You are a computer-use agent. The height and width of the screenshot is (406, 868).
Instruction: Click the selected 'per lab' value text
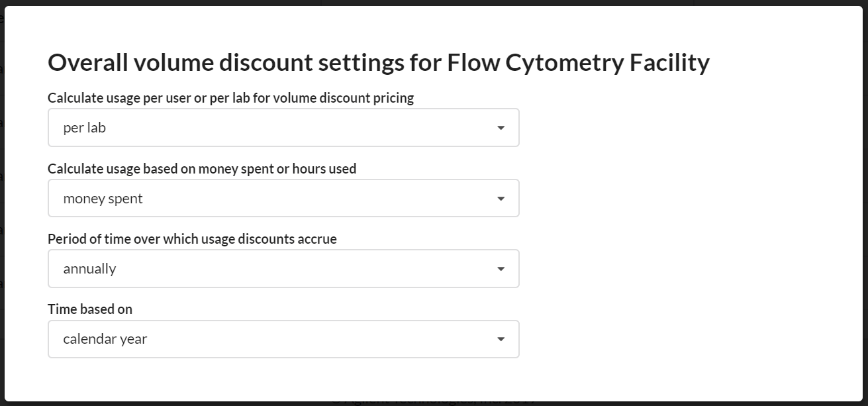coord(84,128)
